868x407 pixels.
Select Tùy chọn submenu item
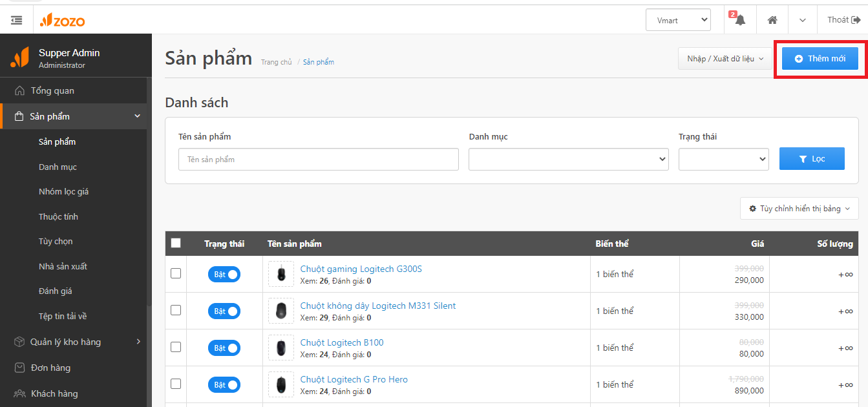56,241
